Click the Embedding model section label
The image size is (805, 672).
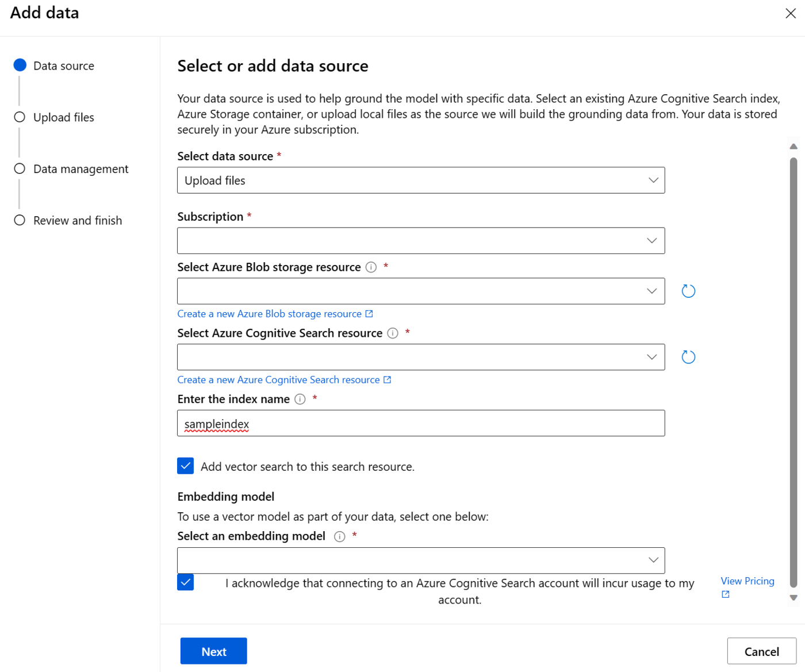point(226,497)
